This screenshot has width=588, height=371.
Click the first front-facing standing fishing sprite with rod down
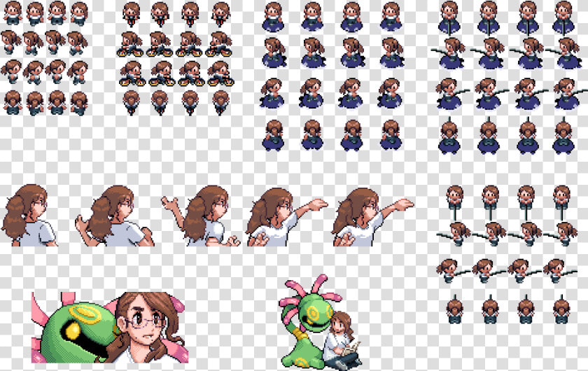455,202
